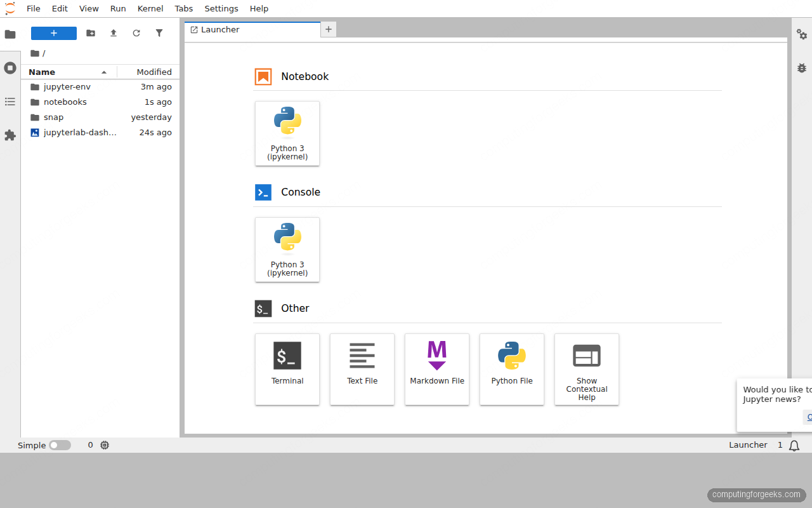Open the Settings menu

221,8
